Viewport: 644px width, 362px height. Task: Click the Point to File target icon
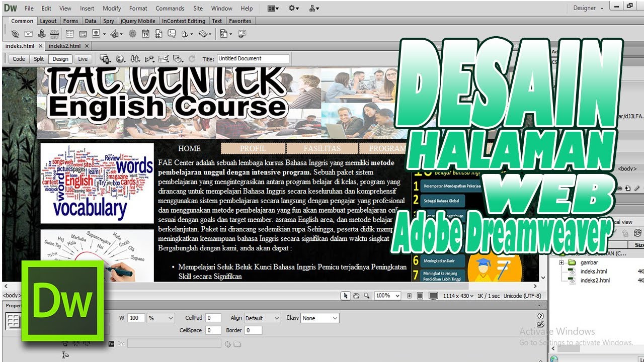coord(227,344)
